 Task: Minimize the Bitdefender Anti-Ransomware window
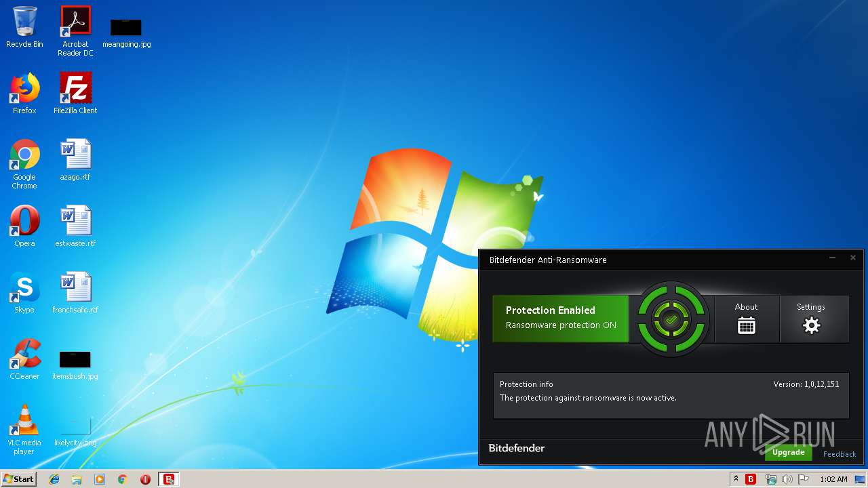833,258
